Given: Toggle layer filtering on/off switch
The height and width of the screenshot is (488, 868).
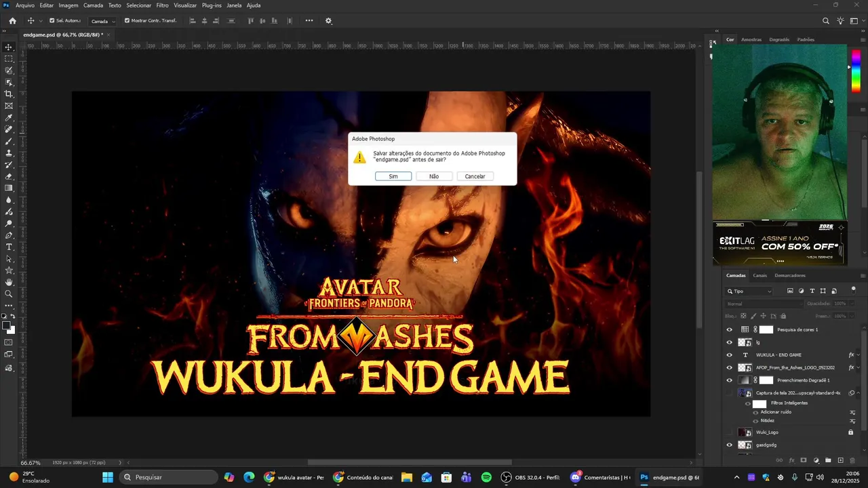Looking at the screenshot, I should pyautogui.click(x=854, y=289).
